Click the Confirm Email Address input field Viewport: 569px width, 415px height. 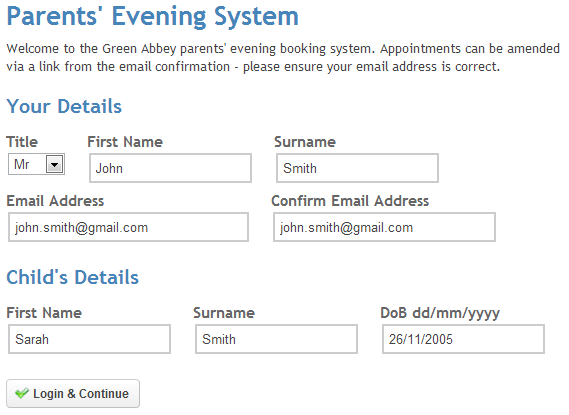(x=384, y=227)
